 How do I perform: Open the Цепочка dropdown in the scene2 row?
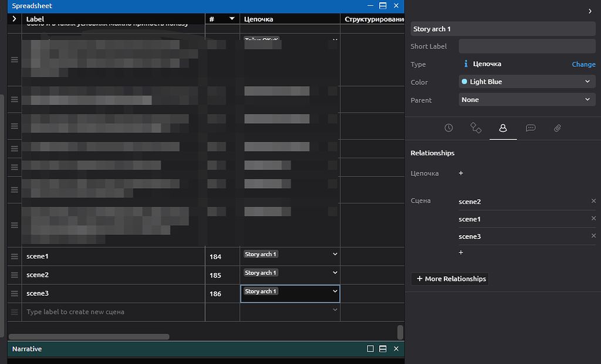tap(334, 273)
